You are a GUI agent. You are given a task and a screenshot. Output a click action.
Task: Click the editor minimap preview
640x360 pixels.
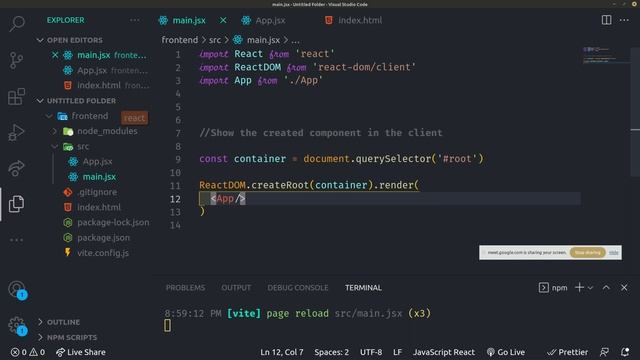click(606, 55)
